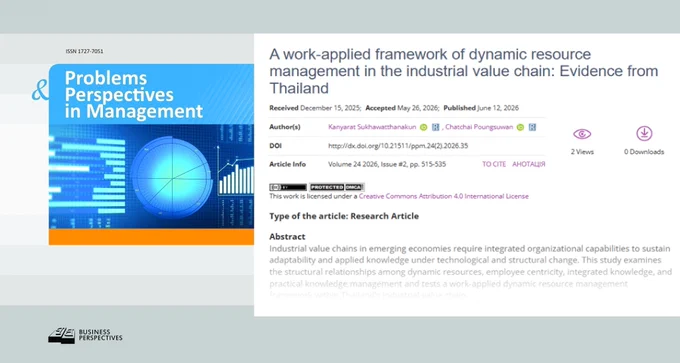Open the АНОТАЦІЯ link

(x=529, y=164)
